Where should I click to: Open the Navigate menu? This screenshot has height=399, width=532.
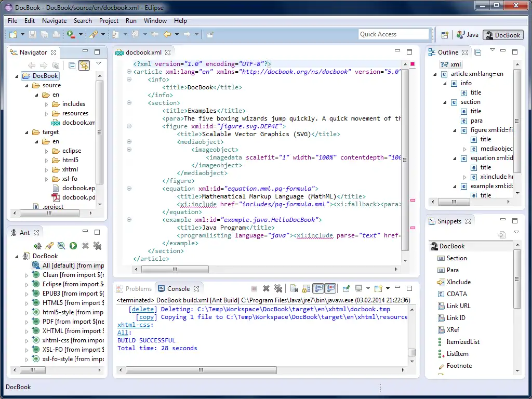coord(54,21)
